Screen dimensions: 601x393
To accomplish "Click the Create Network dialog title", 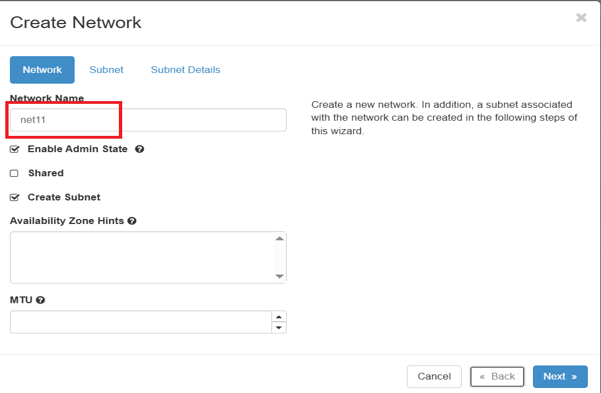I will click(x=76, y=22).
